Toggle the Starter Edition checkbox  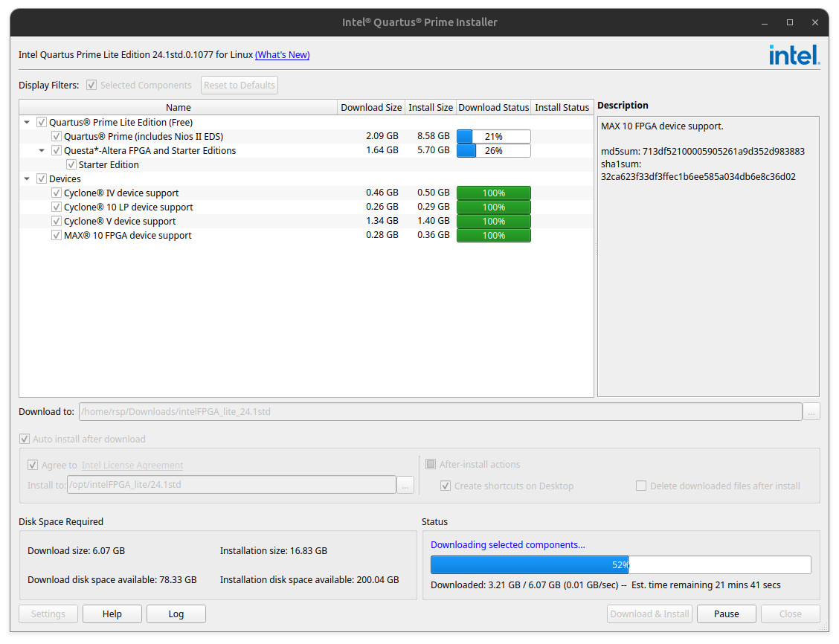click(71, 165)
